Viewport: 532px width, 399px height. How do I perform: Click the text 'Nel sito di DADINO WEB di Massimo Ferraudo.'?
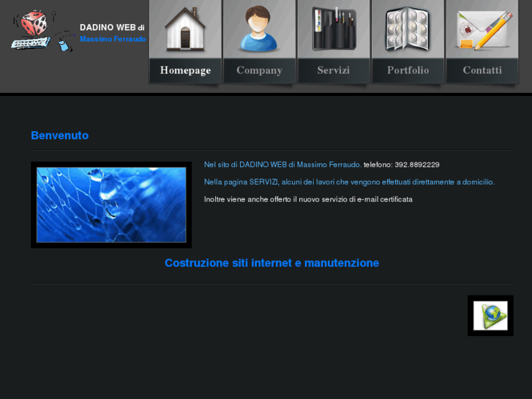[282, 165]
